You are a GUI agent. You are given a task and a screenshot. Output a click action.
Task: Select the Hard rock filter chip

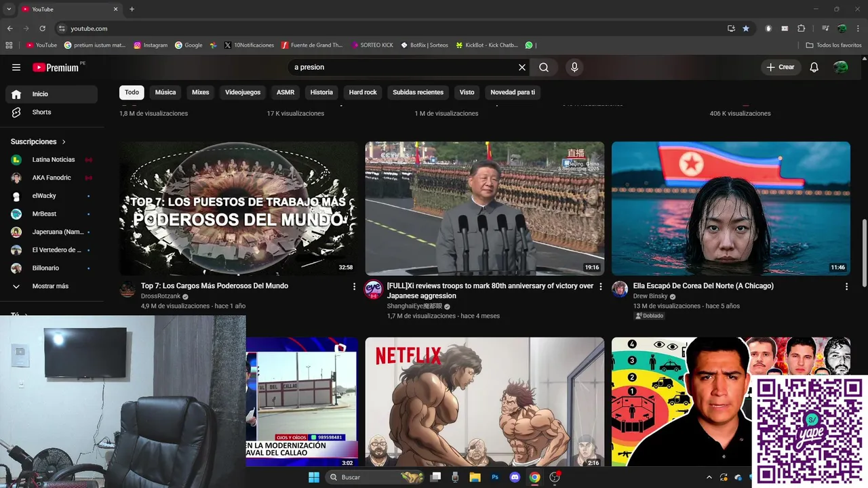(x=363, y=92)
